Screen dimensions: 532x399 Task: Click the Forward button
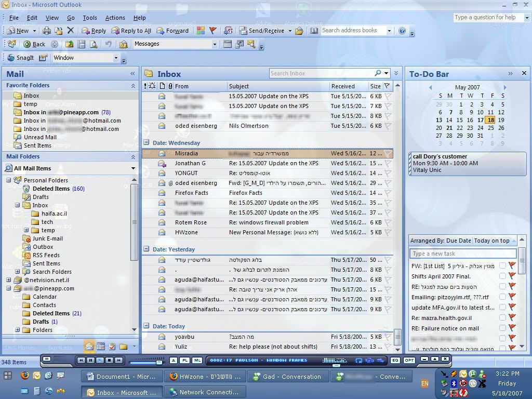tap(172, 31)
